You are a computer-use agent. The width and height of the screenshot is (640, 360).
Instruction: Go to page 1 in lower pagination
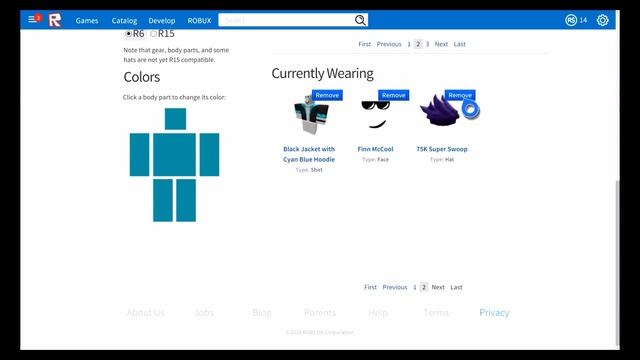[x=415, y=287]
